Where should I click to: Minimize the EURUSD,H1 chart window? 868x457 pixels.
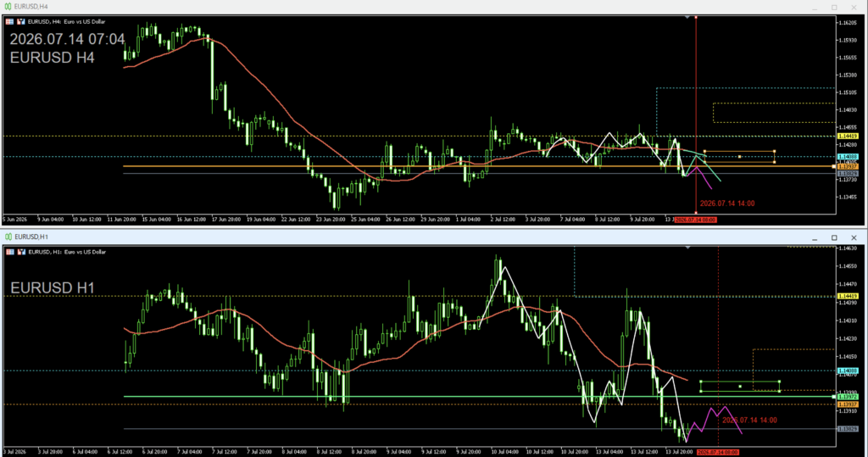(815, 237)
